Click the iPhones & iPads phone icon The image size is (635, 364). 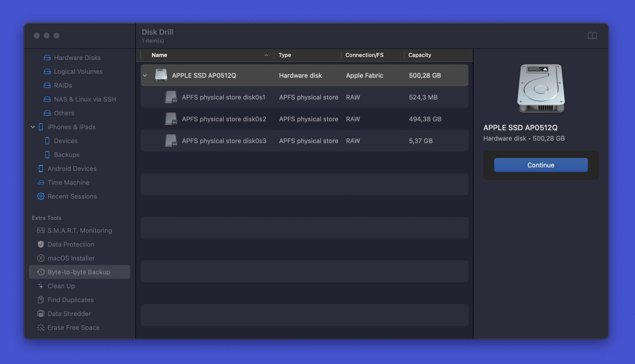(41, 127)
